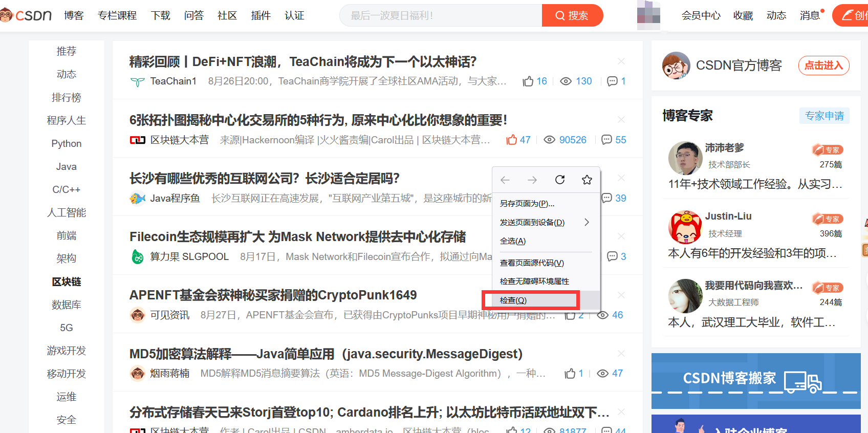Open the 问答 nav item
The height and width of the screenshot is (433, 868).
tap(194, 15)
